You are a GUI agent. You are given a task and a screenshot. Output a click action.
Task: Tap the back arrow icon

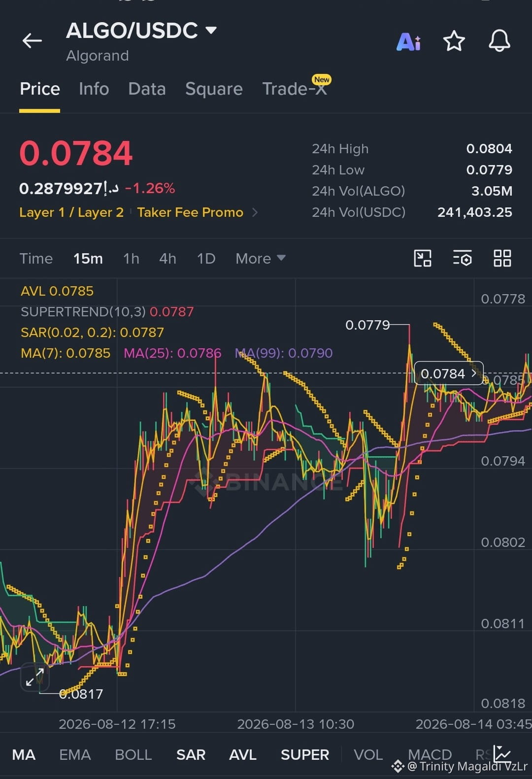pyautogui.click(x=32, y=40)
